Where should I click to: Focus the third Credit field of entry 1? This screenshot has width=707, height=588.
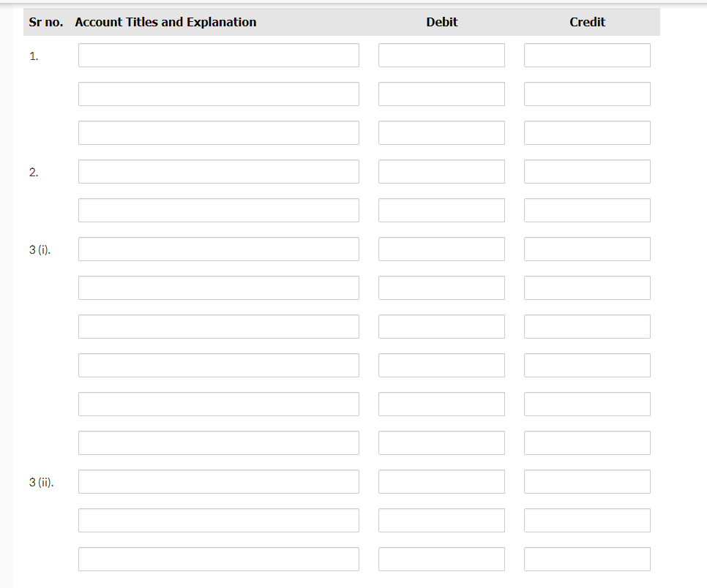click(x=587, y=133)
